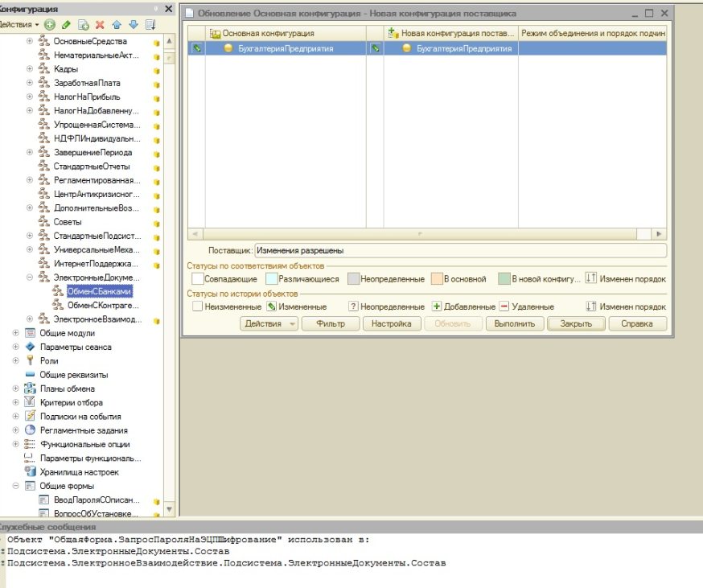Click the Планы обмена icon
The width and height of the screenshot is (703, 588).
(30, 389)
